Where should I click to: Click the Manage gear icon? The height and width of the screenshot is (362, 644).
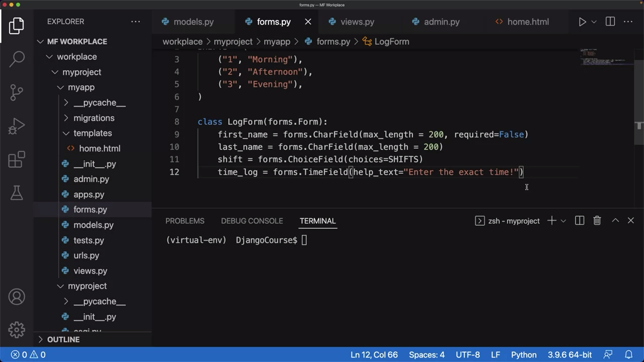click(17, 329)
